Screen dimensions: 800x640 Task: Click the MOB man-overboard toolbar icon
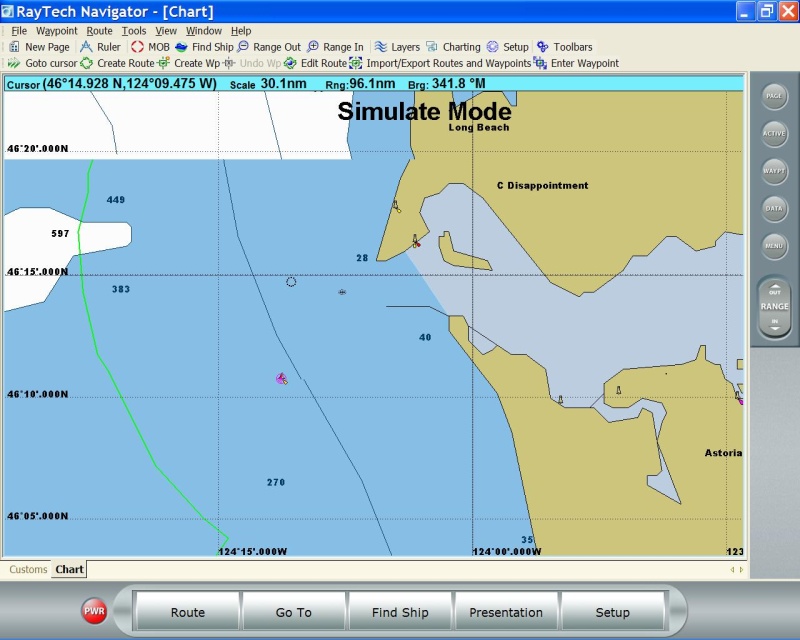(137, 47)
